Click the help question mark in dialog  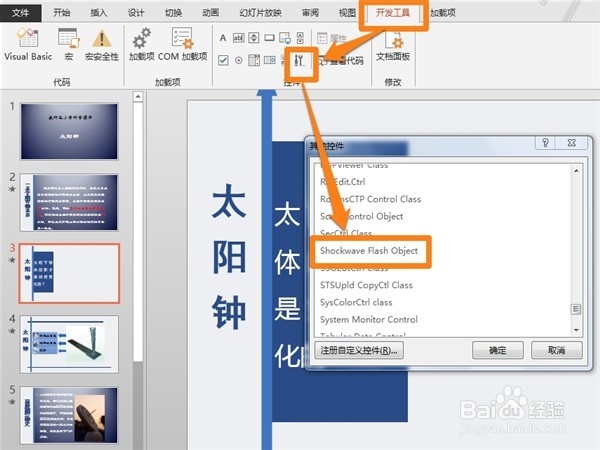coord(545,143)
